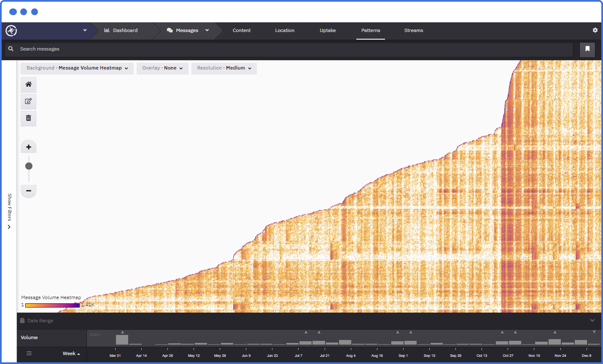Viewport: 603px width, 364px height.
Task: Change the Overlay from None
Action: point(162,68)
